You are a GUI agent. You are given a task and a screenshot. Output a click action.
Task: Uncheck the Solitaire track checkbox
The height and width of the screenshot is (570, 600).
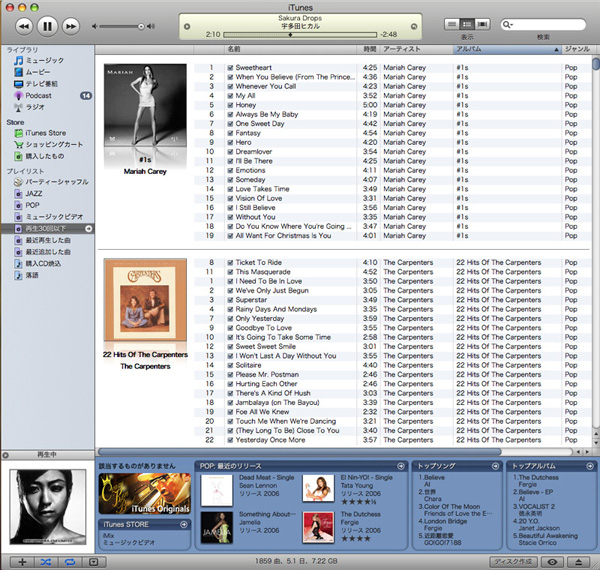(x=230, y=365)
